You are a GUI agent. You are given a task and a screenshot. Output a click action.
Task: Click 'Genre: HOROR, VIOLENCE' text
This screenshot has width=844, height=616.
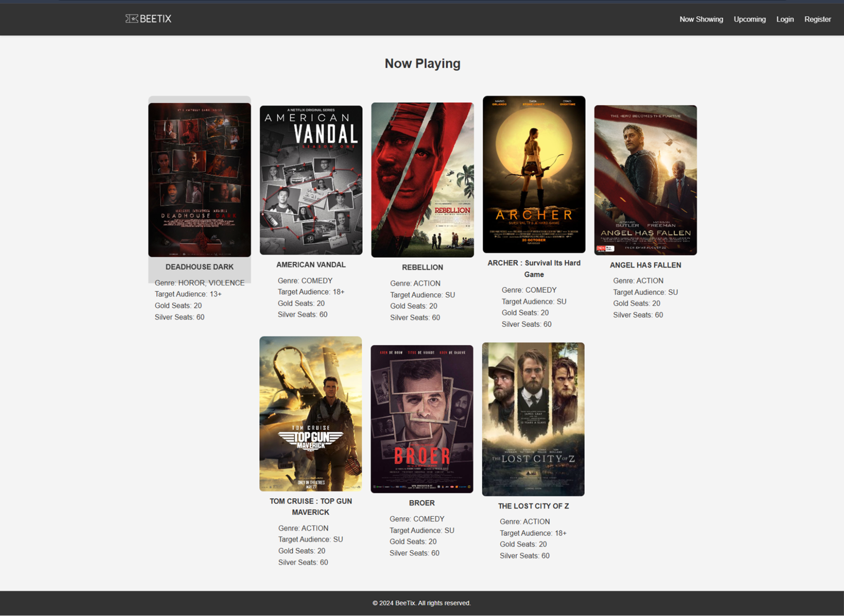[x=199, y=283]
